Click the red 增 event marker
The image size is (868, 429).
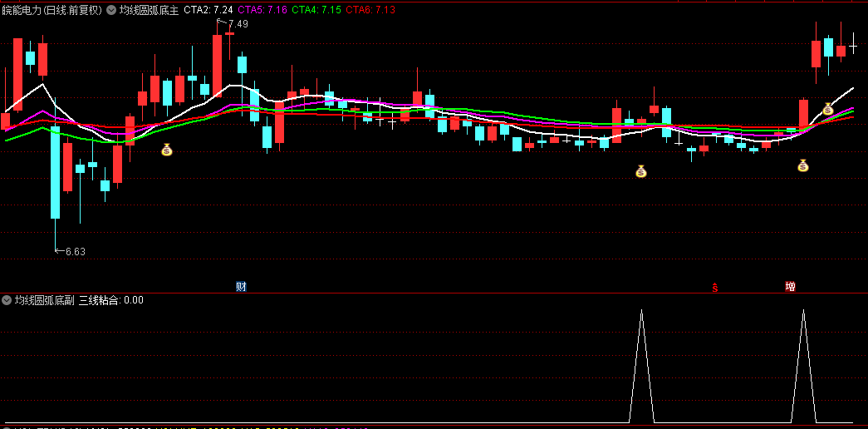[791, 287]
